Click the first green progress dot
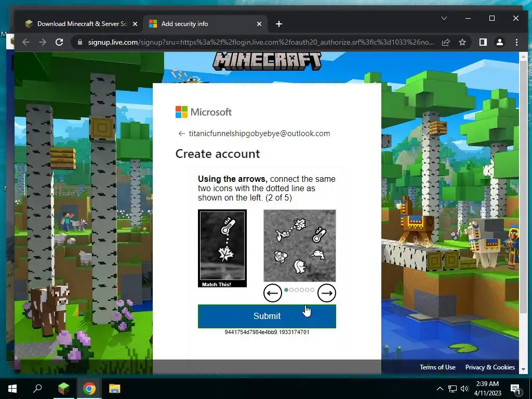 pyautogui.click(x=286, y=290)
